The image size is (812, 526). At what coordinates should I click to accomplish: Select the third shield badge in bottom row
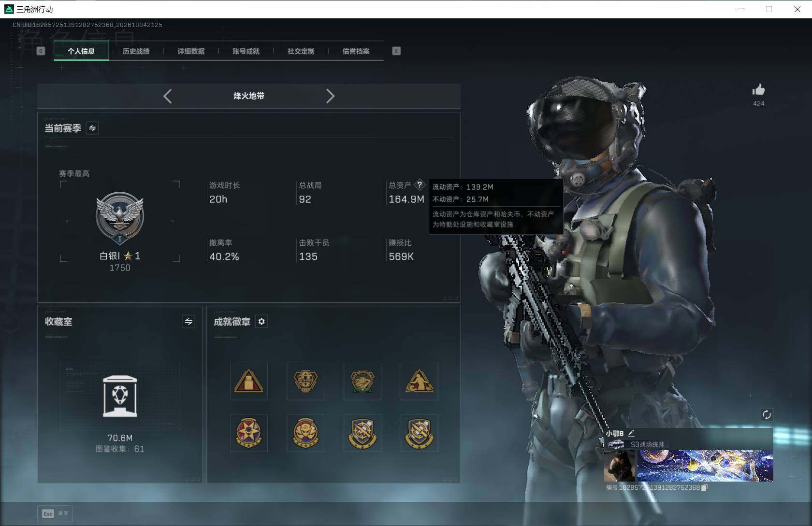pyautogui.click(x=362, y=433)
